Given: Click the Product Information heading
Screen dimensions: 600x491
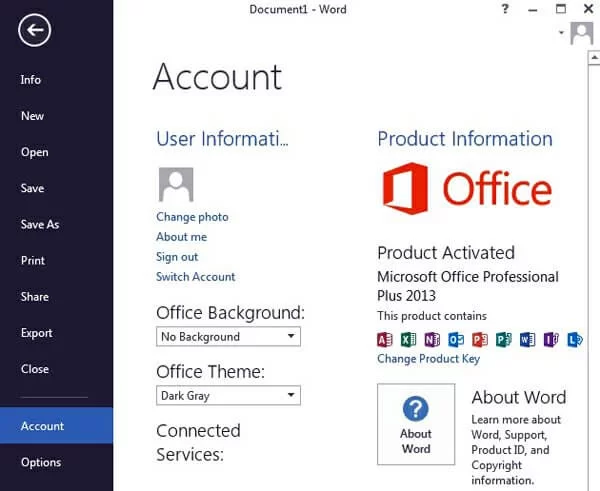Looking at the screenshot, I should point(465,139).
